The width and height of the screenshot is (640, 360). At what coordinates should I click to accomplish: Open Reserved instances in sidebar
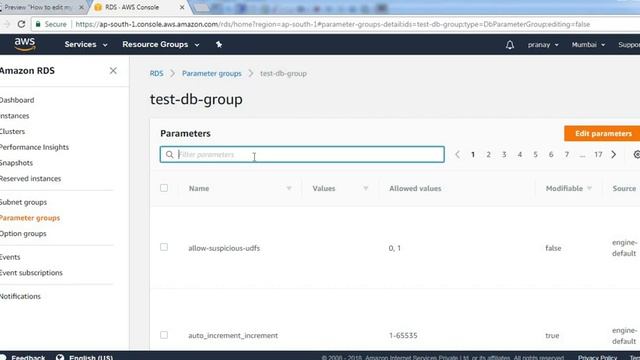[x=31, y=179]
